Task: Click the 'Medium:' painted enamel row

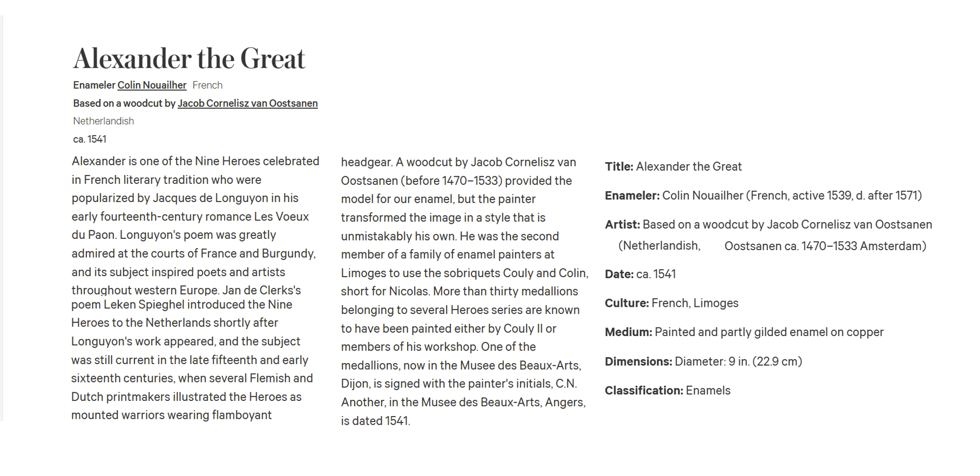Action: click(x=744, y=332)
